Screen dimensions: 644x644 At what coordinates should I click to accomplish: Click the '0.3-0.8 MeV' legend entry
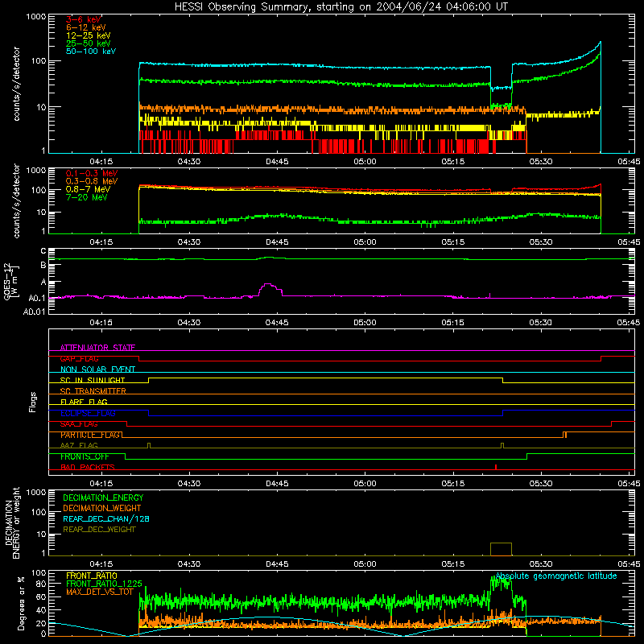pos(92,181)
